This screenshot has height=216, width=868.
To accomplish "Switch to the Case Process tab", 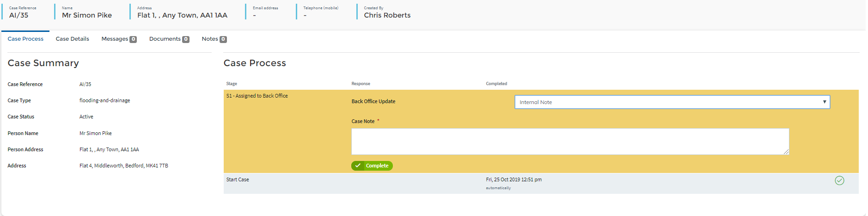I will [x=25, y=39].
